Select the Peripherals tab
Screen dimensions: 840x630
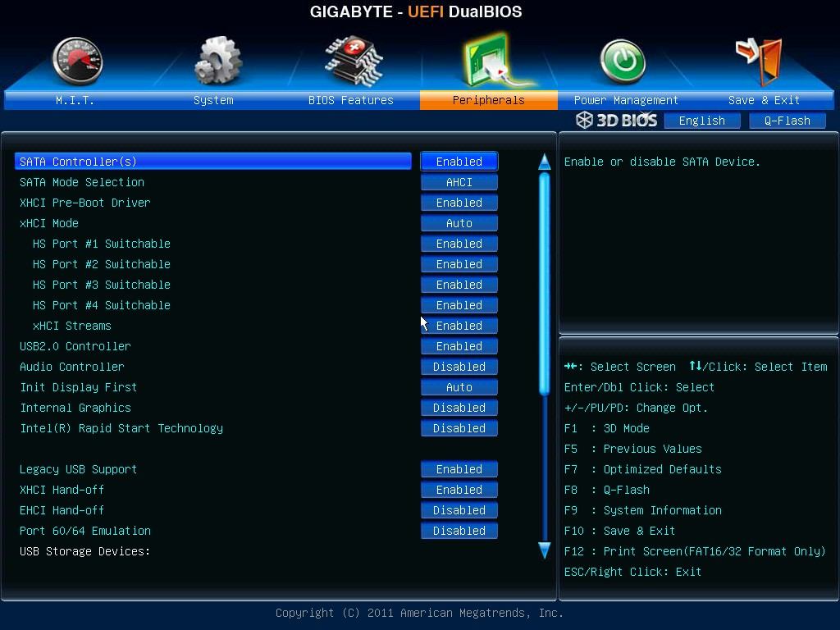(x=489, y=100)
